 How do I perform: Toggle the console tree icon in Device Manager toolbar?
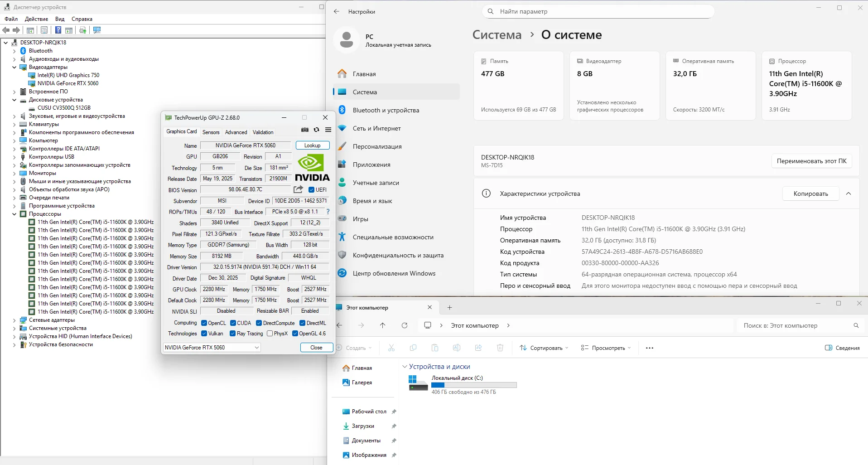30,30
